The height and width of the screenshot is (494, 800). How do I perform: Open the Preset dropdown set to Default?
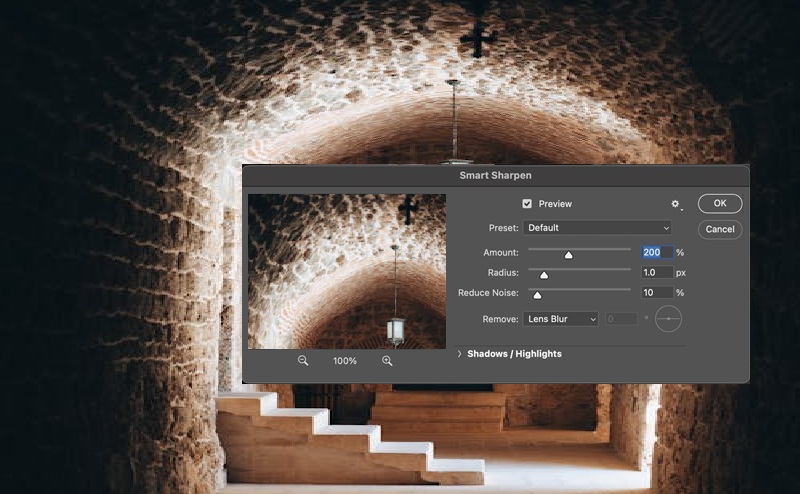[596, 228]
